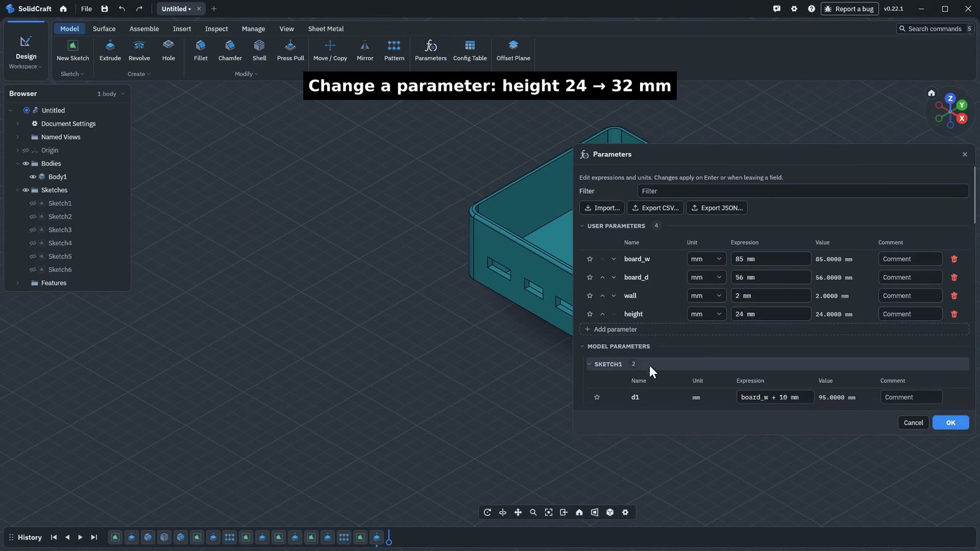
Task: Move the board_d parameter up
Action: 603,277
